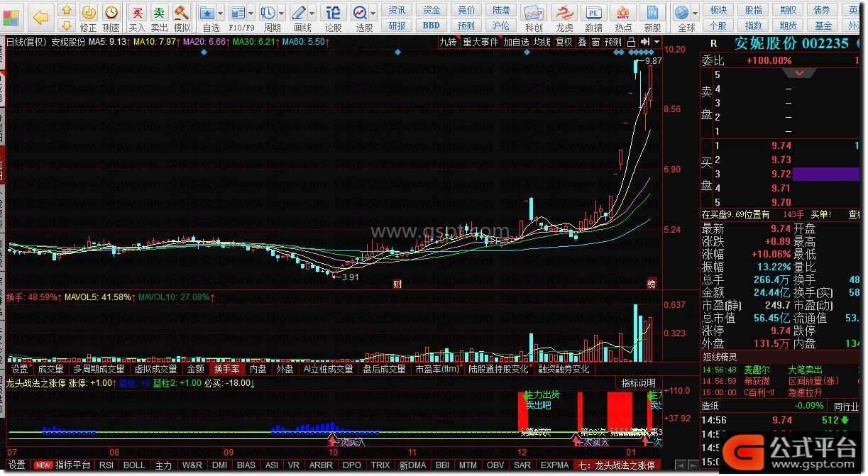Screen dimensions: 868x476
Task: Expand the 画线 dropdown arrow
Action: click(x=313, y=13)
